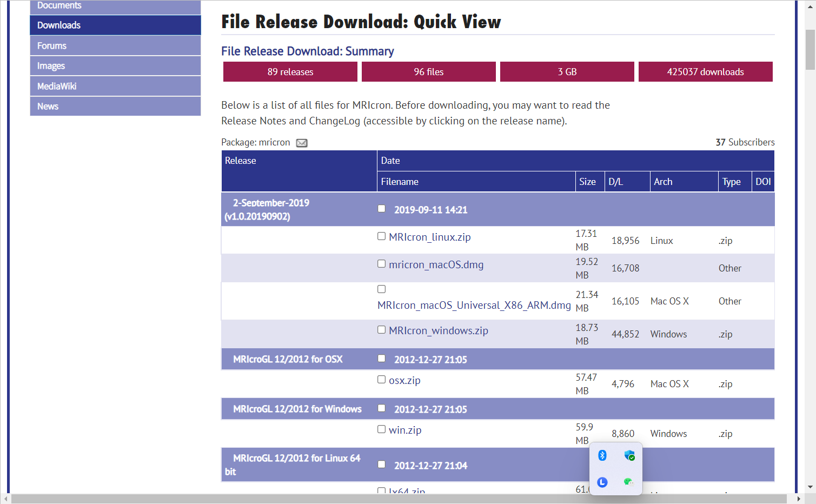Screen dimensions: 816x504
Task: Click the blue clock 'L' tray icon
Action: tap(602, 482)
